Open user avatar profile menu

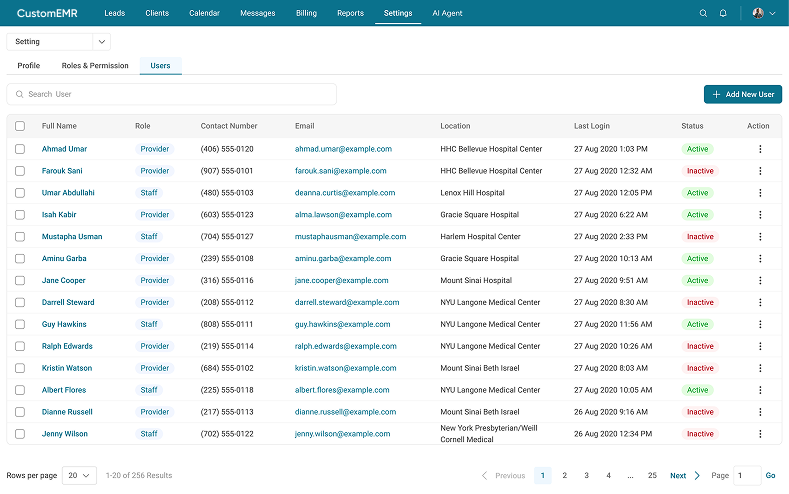[x=757, y=13]
